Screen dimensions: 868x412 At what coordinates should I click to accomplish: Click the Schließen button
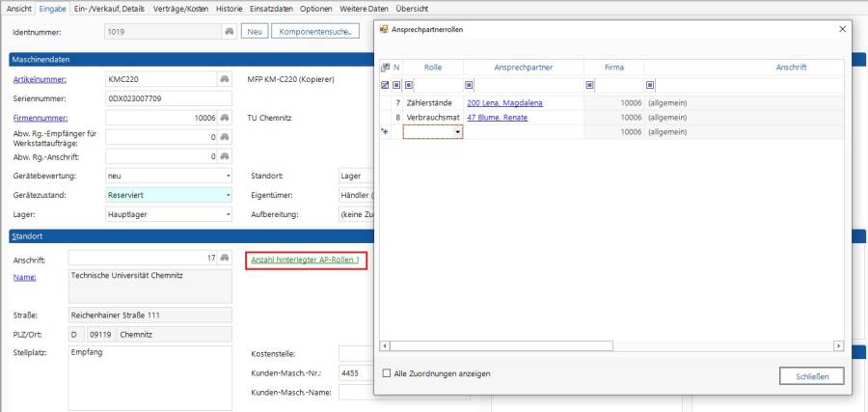[x=811, y=375]
